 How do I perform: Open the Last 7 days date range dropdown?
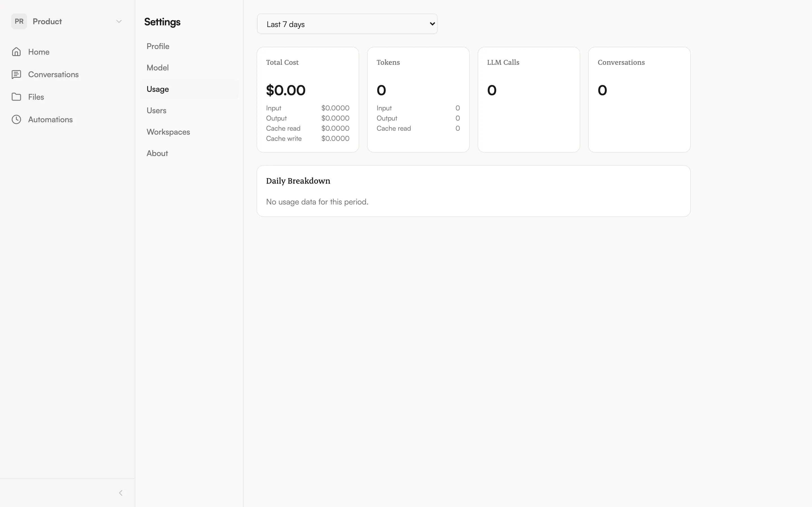click(347, 24)
